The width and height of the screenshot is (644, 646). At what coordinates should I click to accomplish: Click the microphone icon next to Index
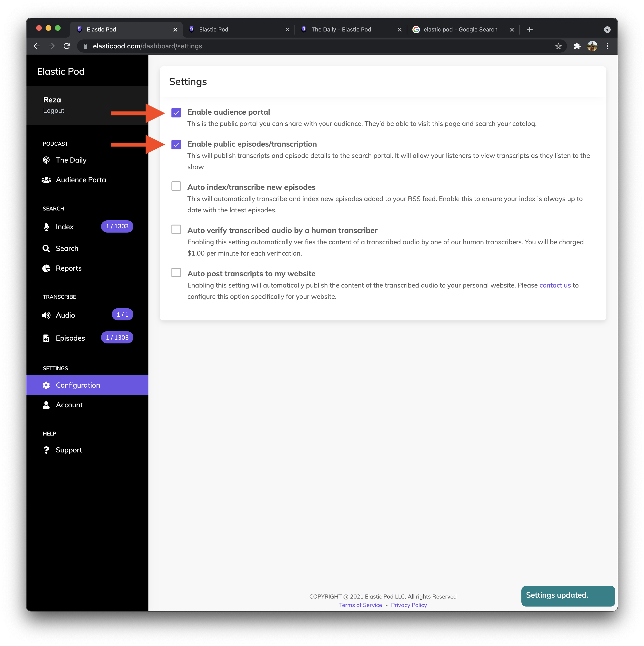tap(46, 227)
